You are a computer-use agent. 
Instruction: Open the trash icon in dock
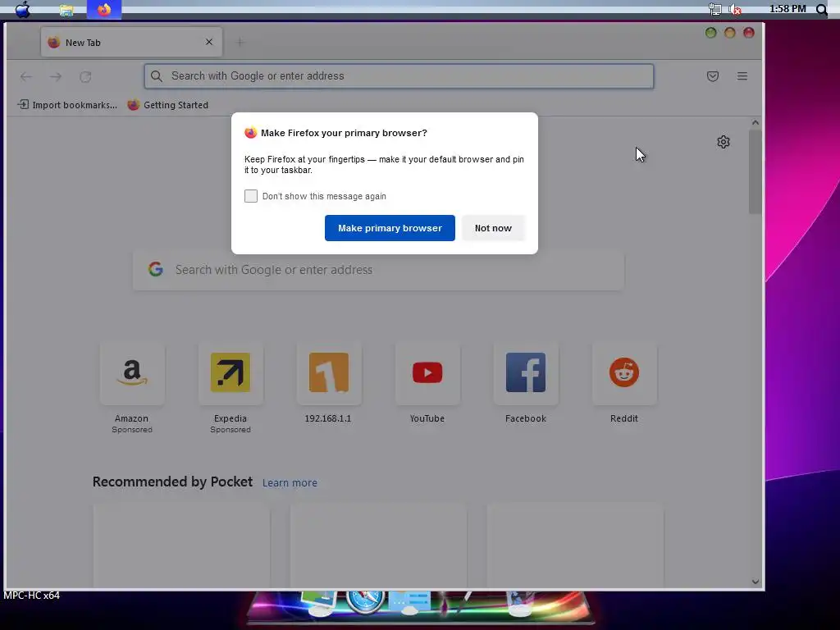(x=519, y=602)
